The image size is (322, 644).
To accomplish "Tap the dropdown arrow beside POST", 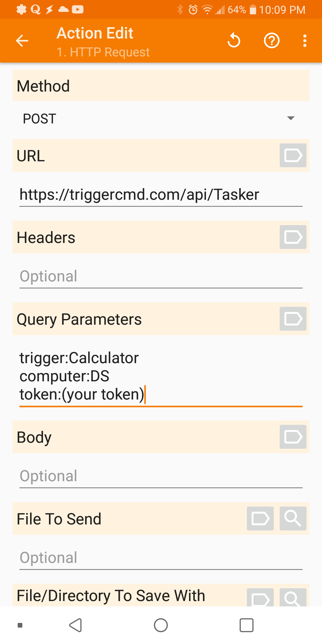I will click(x=291, y=118).
